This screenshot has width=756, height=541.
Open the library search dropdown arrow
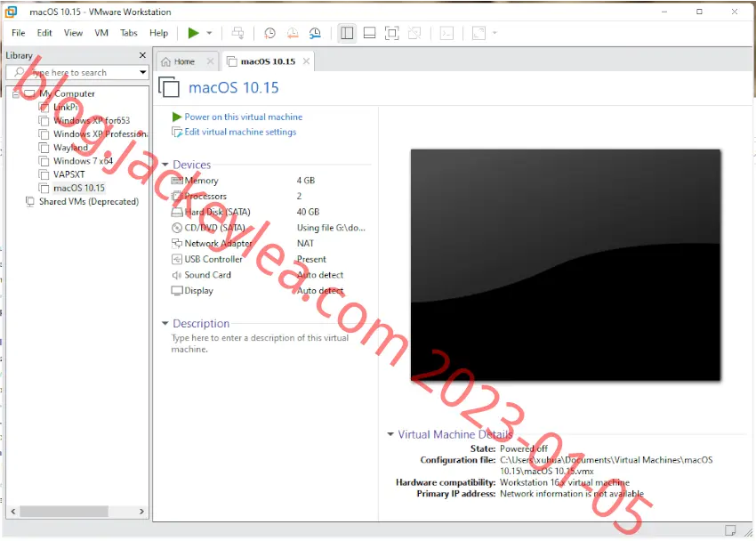tap(142, 72)
